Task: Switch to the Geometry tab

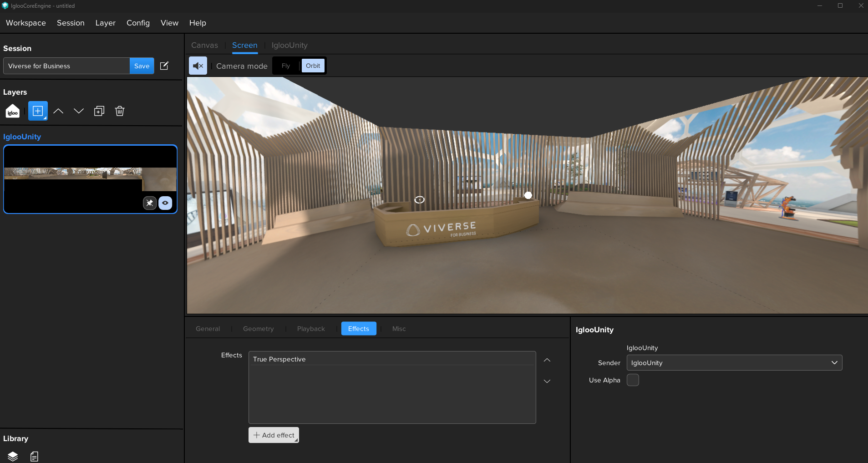Action: click(258, 329)
